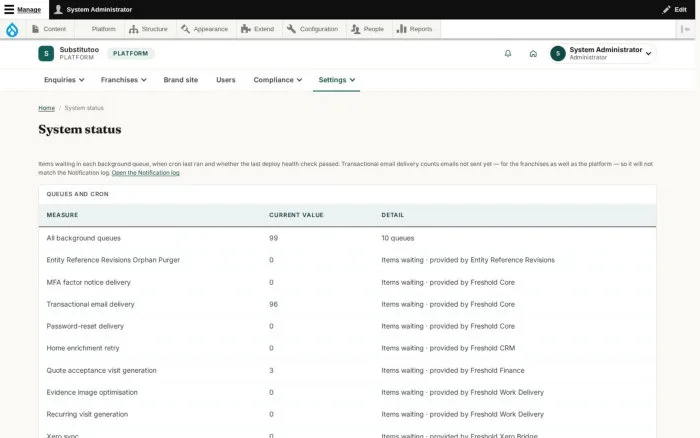Click the PLATFORM badge
Viewport: 700px width, 438px height.
click(130, 54)
